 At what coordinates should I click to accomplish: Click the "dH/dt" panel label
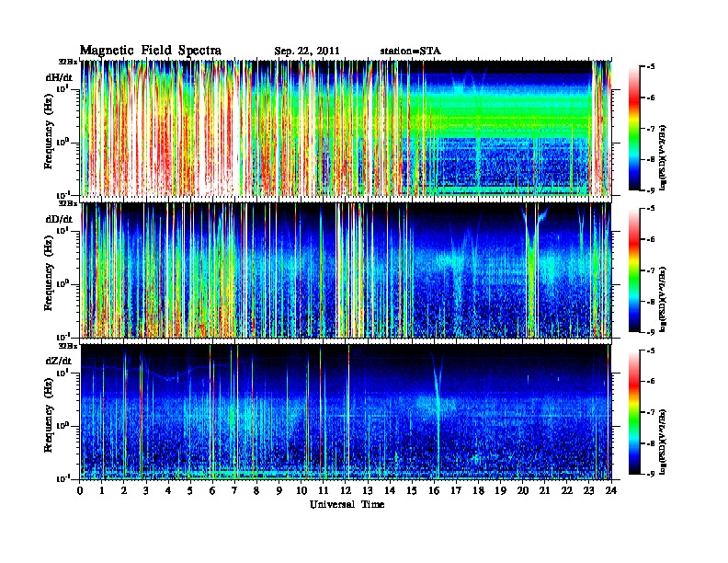pyautogui.click(x=59, y=77)
